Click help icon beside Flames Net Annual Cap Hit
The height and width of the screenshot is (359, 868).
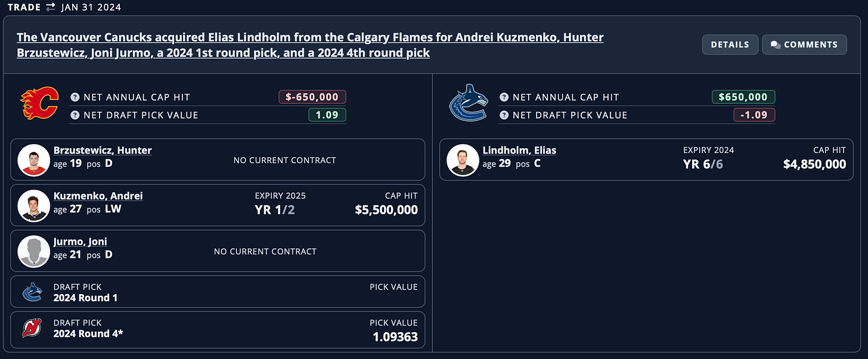75,97
